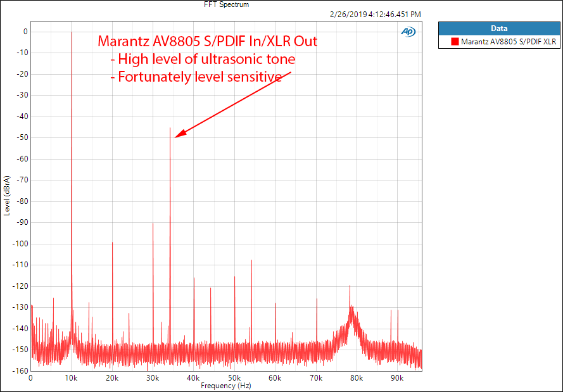The height and width of the screenshot is (392, 563).
Task: Click the FFT Spectrum graph title
Action: pos(226,4)
